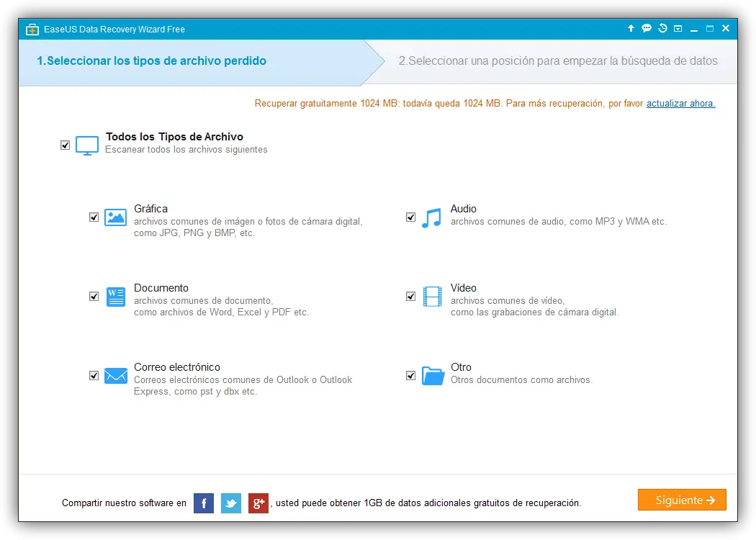Click the Siguiente button
This screenshot has width=756, height=540.
point(682,500)
